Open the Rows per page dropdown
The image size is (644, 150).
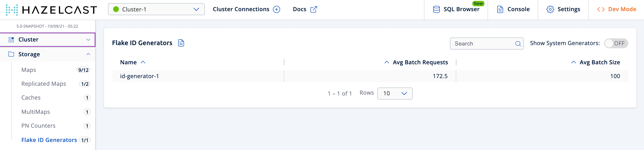tap(395, 94)
